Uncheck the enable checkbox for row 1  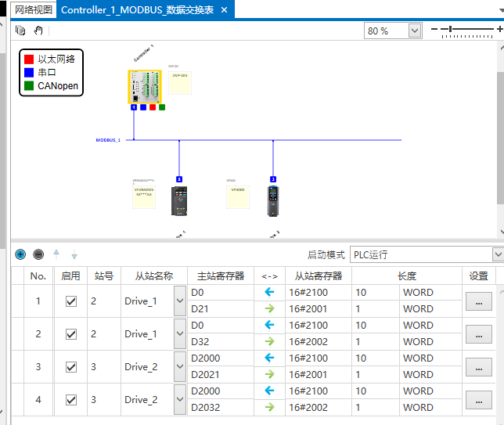pos(71,301)
